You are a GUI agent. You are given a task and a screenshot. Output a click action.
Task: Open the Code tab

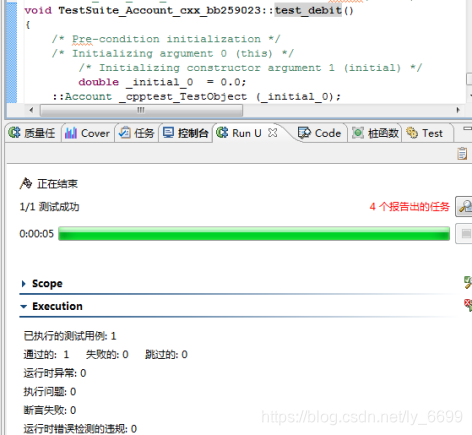point(319,133)
